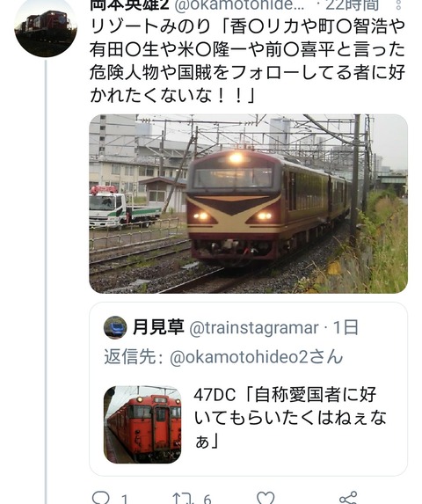Open the tweet's three-dot overflow menu

[398, 4]
